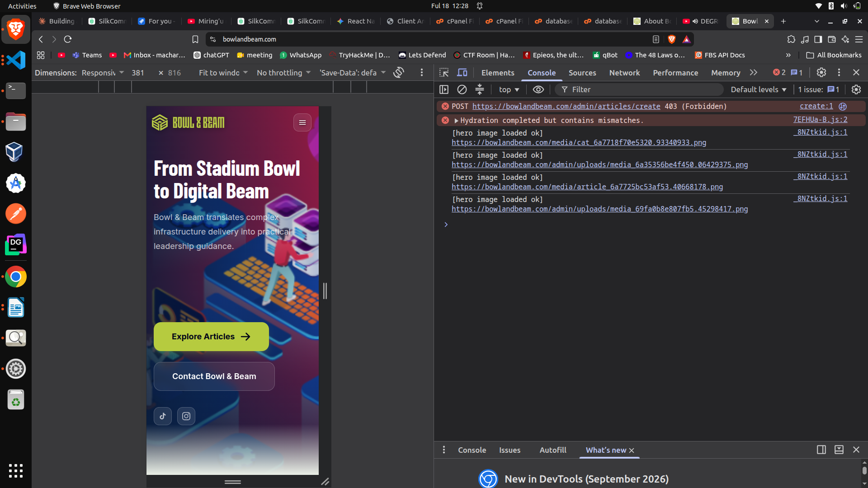The width and height of the screenshot is (868, 488).
Task: Open the top JavaScript context dropdown
Action: [509, 89]
